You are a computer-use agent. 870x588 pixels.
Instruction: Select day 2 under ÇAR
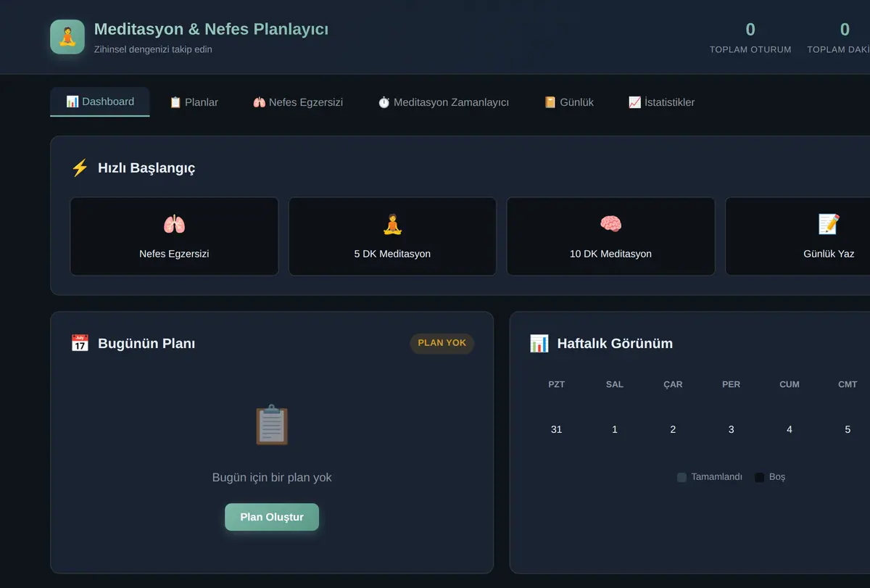click(x=673, y=429)
